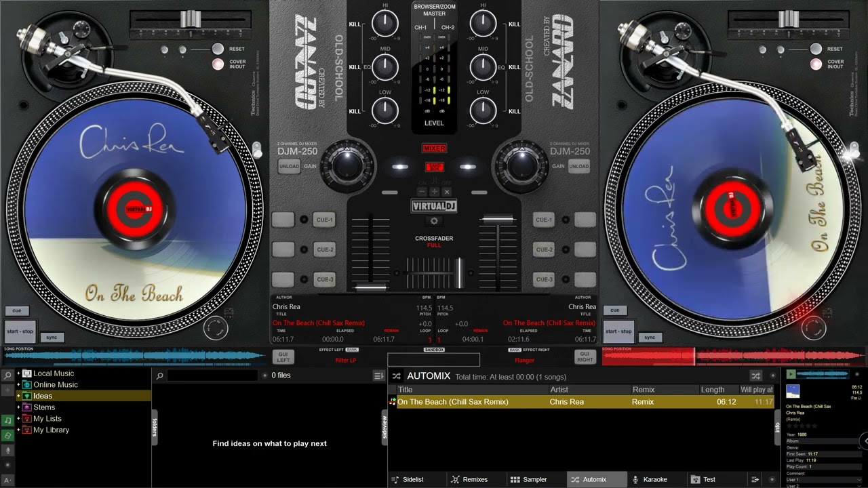The height and width of the screenshot is (488, 868).
Task: Click the plus icon in browser sidebar
Action: pos(7,391)
